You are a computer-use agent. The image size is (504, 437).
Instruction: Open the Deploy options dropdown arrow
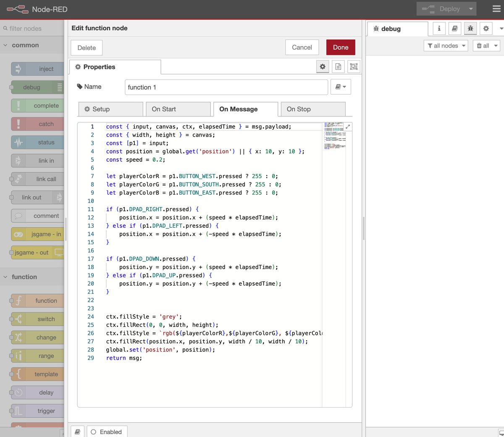point(471,9)
